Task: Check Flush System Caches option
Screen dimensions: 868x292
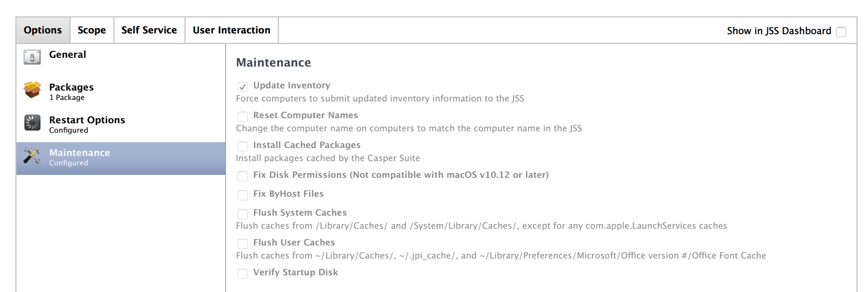Action: 243,214
